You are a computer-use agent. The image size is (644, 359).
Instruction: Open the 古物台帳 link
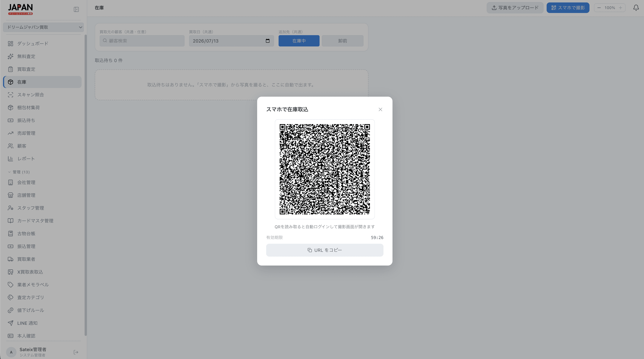(x=42, y=233)
